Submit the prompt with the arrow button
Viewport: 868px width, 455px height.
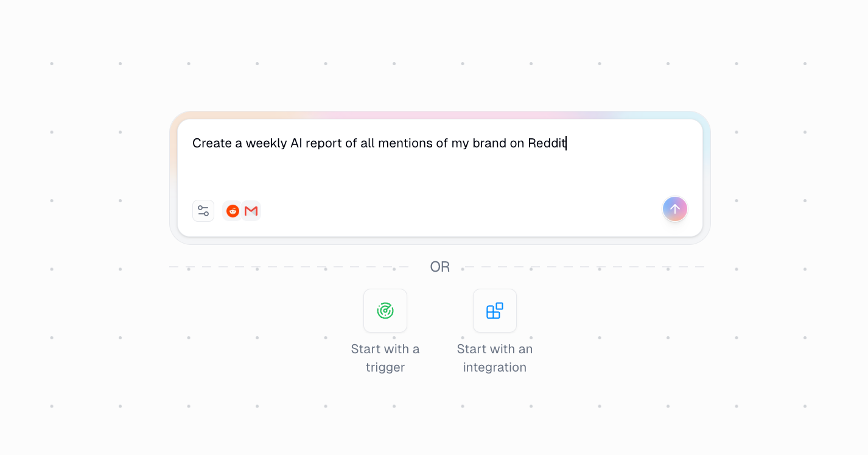(x=674, y=209)
